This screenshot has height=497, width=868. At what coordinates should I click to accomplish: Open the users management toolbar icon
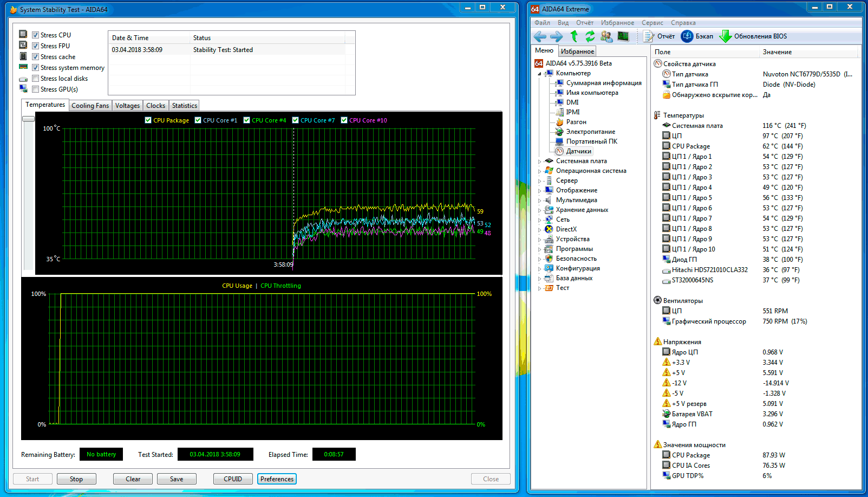click(x=606, y=36)
